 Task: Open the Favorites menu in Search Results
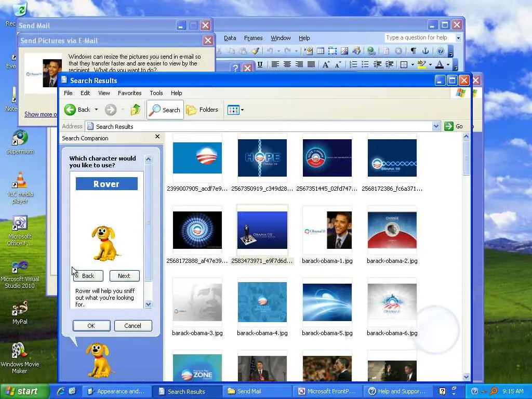click(129, 93)
